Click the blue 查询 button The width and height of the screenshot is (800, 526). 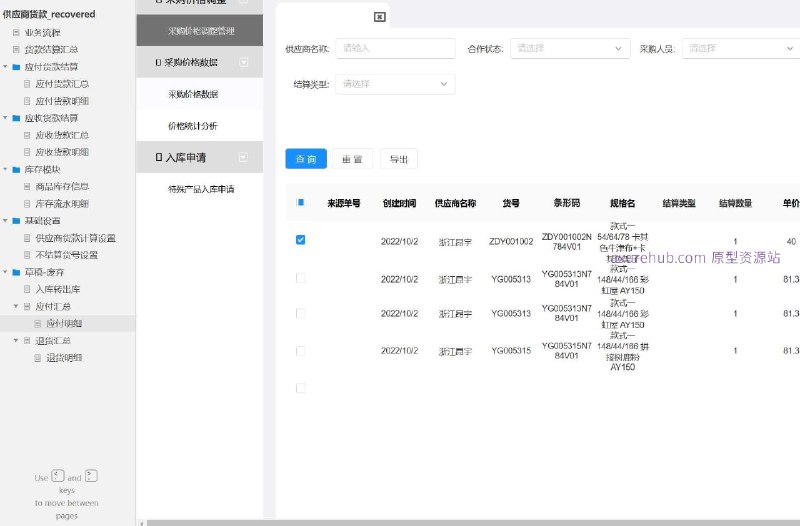306,159
